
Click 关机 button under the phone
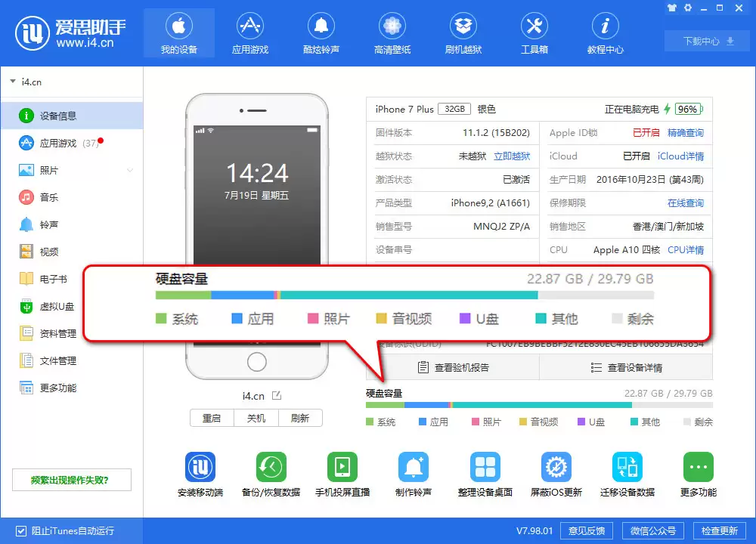256,419
